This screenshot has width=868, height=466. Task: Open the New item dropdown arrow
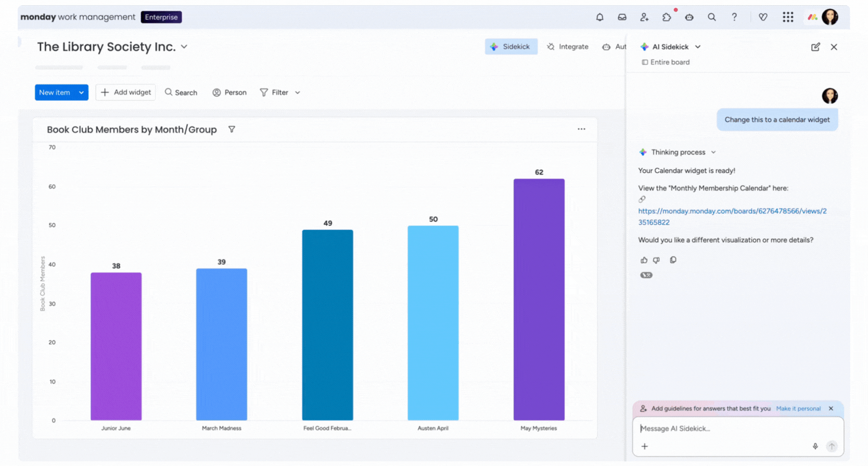coord(81,93)
